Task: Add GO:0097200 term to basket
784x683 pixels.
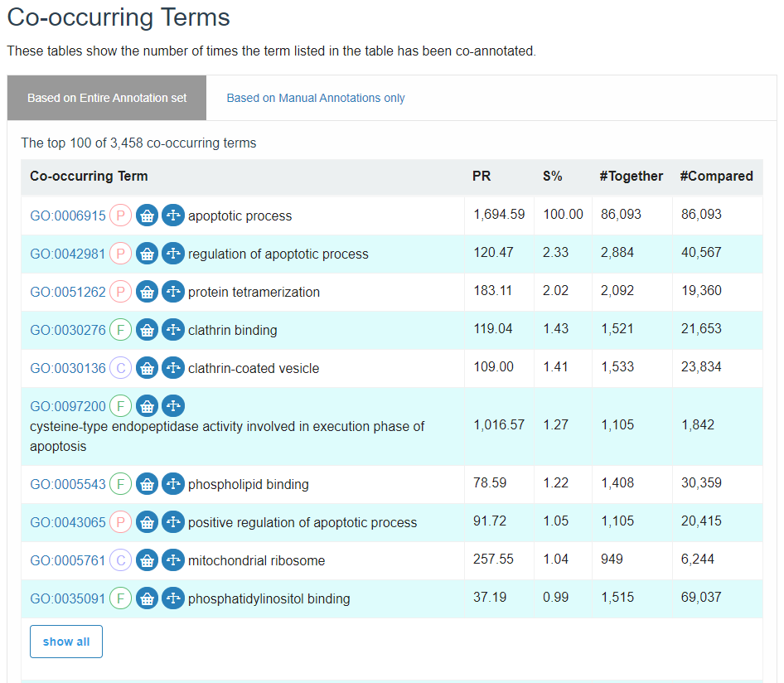Action: [147, 406]
